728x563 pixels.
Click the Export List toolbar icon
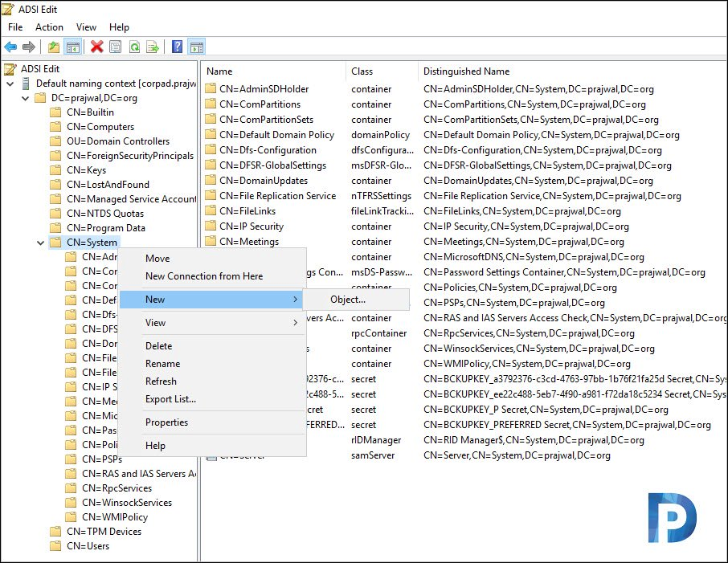tap(153, 47)
